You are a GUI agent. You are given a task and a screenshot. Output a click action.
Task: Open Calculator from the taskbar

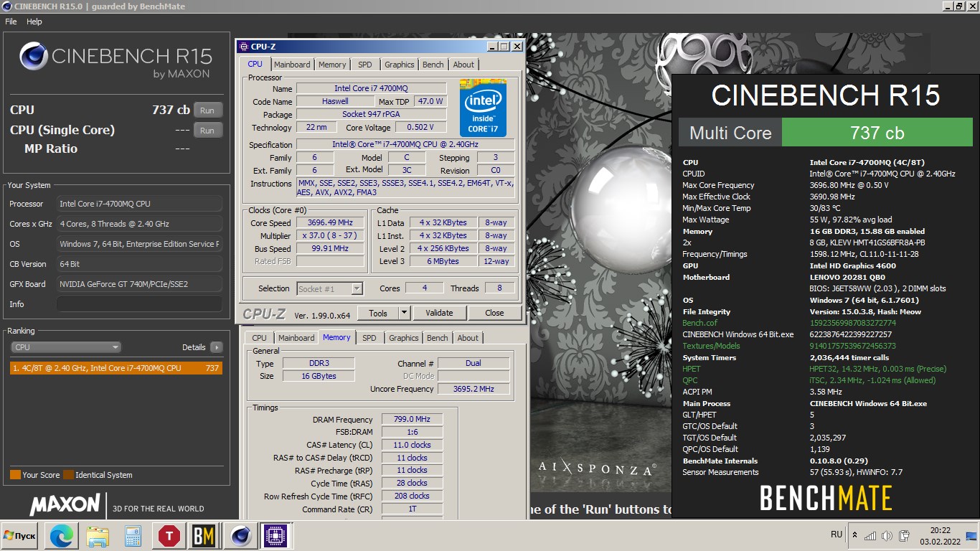[x=133, y=536]
